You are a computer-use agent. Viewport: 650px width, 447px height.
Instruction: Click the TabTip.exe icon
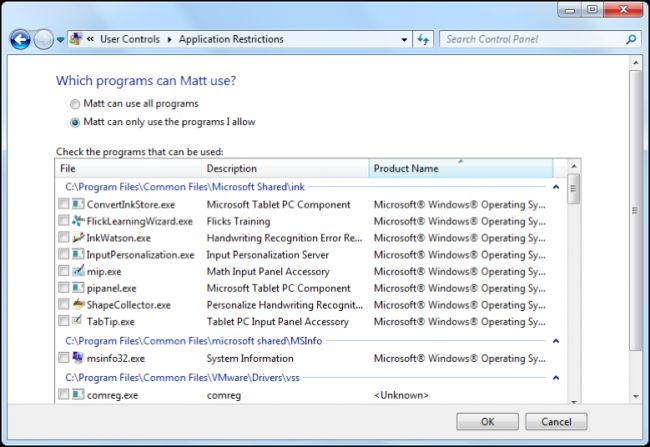[x=78, y=321]
